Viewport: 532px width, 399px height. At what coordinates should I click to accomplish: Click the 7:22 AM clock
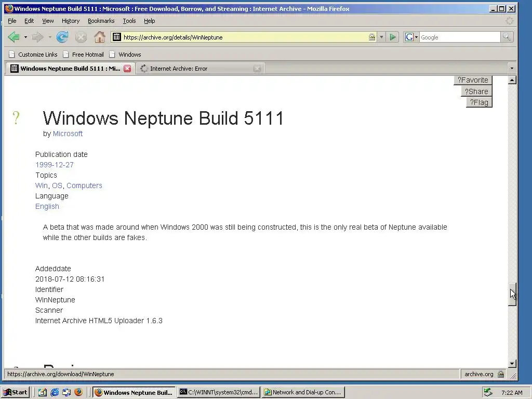pos(512,393)
